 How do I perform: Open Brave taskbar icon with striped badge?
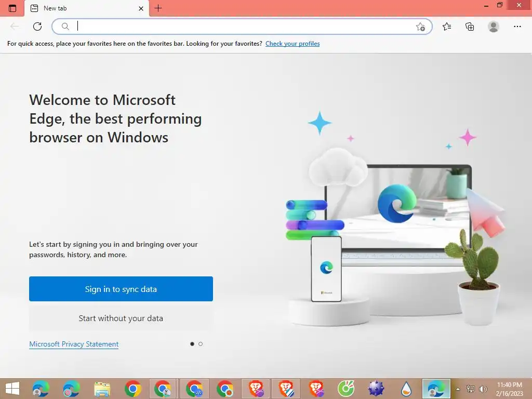click(286, 389)
